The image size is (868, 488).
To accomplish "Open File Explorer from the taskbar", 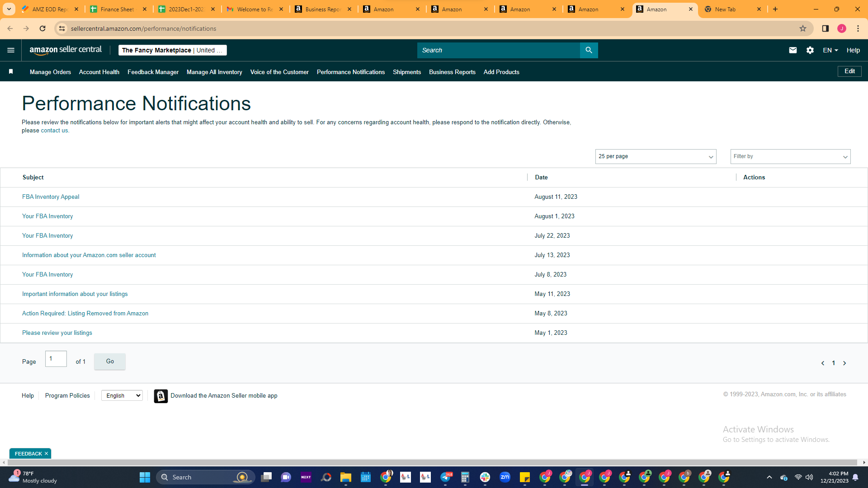I will coord(346,477).
